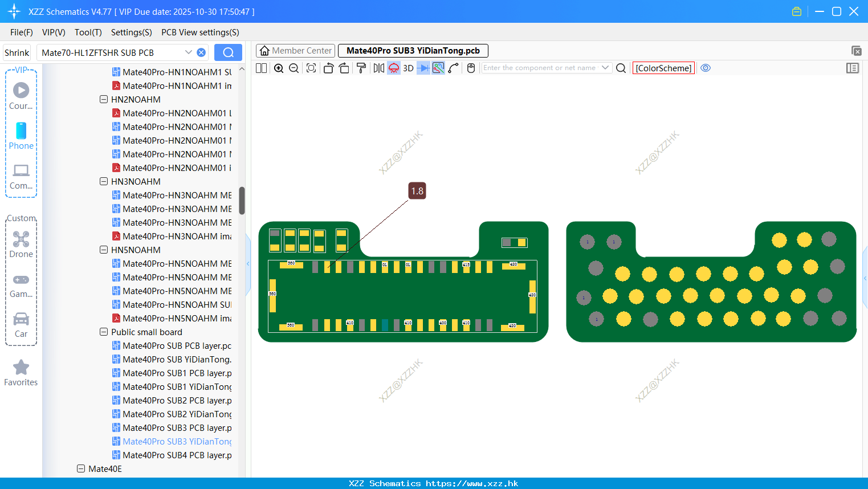The height and width of the screenshot is (489, 868).
Task: Clear the Mate70-HL1ZFTSHR search box
Action: click(201, 52)
